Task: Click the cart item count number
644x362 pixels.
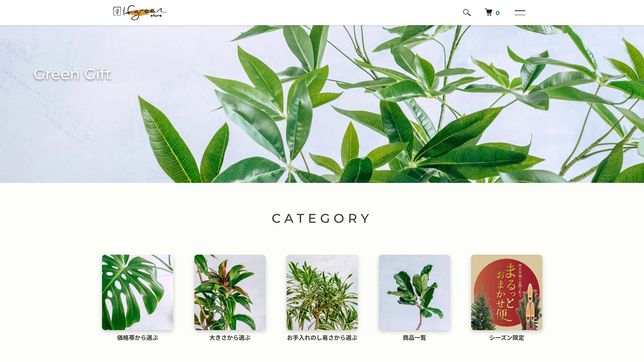Action: [498, 13]
